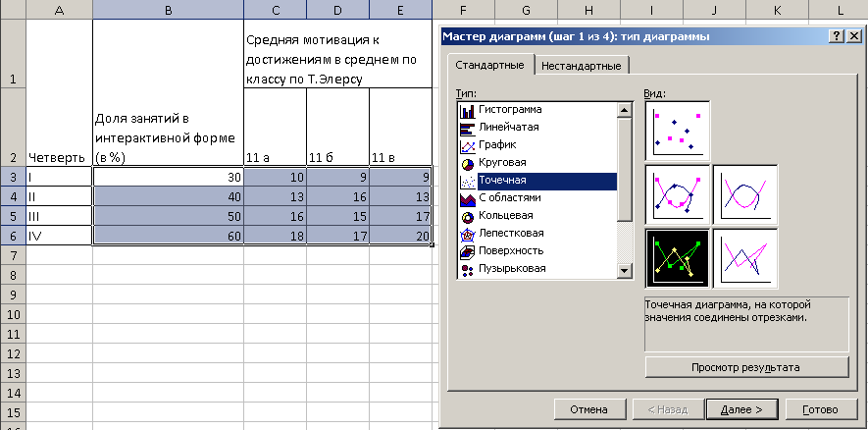Click the quarter cell IV

[x=59, y=236]
